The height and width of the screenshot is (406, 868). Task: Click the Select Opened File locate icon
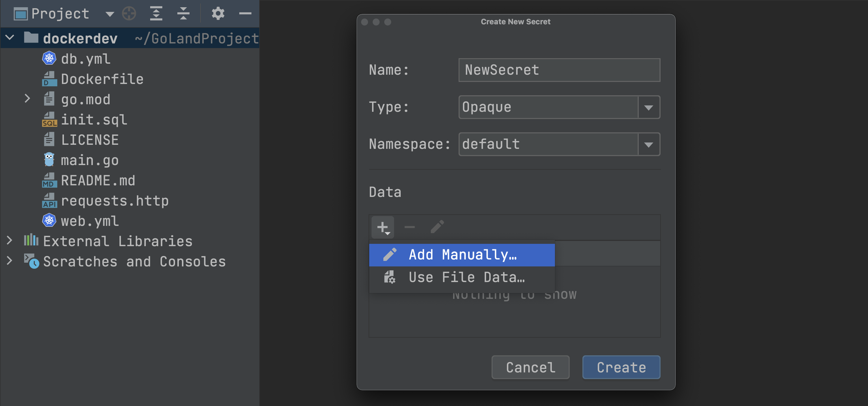tap(129, 14)
